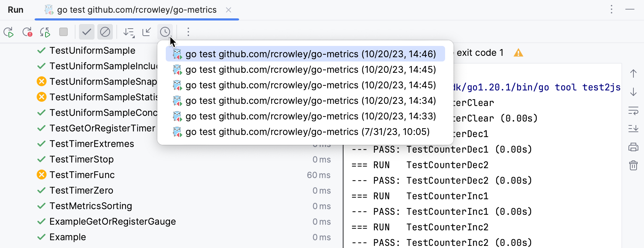Clear all console output with trash icon
The width and height of the screenshot is (644, 248).
tap(633, 165)
